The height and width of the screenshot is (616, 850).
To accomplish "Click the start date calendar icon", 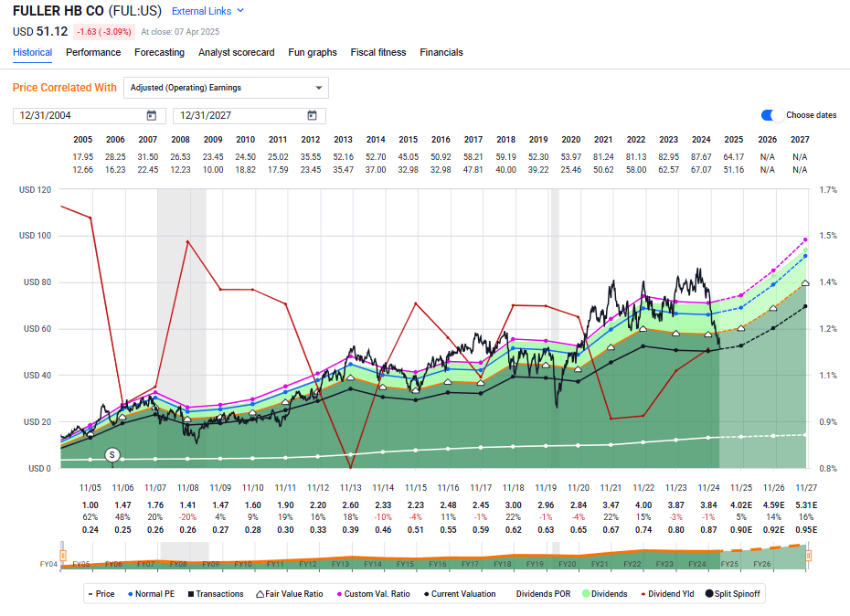I will coord(153,116).
